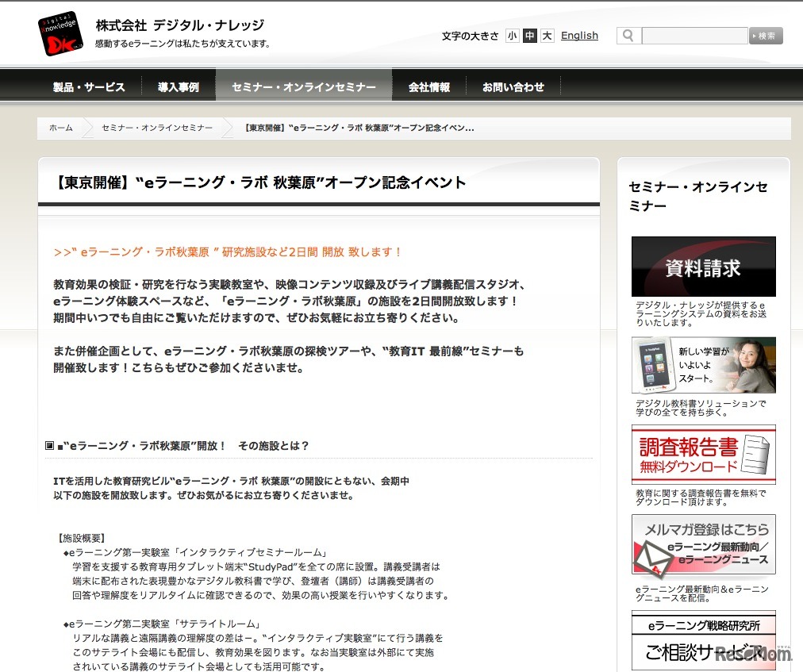Select the 導入事例 menu item
The width and height of the screenshot is (803, 672).
(179, 87)
